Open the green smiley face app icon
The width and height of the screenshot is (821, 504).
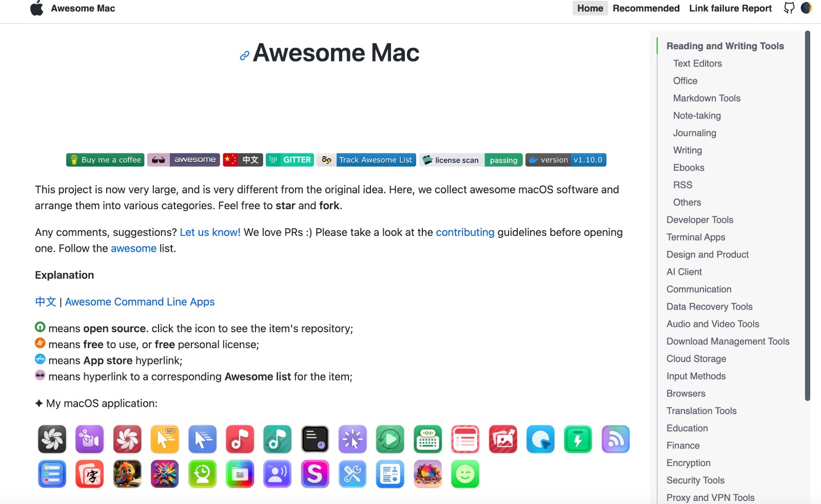click(465, 474)
